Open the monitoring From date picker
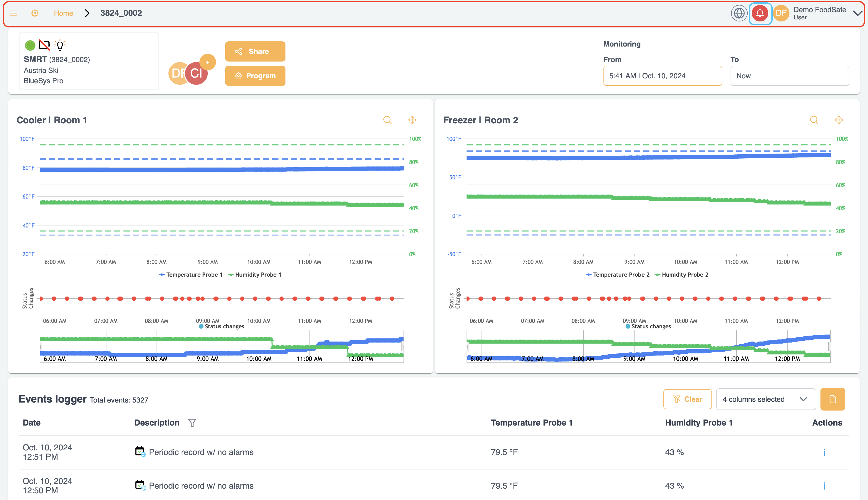This screenshot has height=500, width=868. coord(662,76)
